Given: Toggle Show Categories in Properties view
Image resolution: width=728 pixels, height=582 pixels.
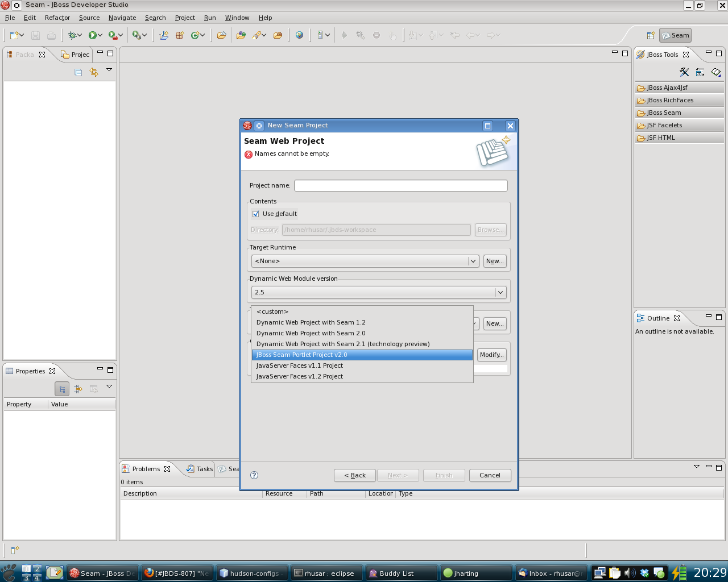Looking at the screenshot, I should click(x=62, y=389).
